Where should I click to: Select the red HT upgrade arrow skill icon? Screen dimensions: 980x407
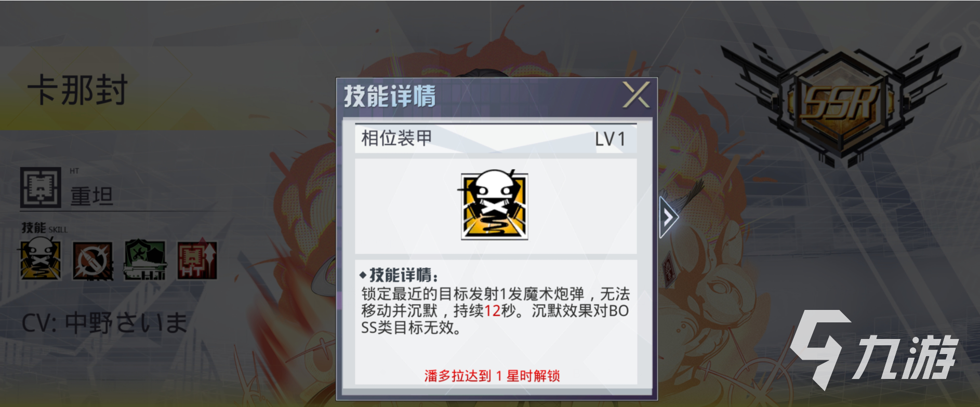(x=197, y=260)
